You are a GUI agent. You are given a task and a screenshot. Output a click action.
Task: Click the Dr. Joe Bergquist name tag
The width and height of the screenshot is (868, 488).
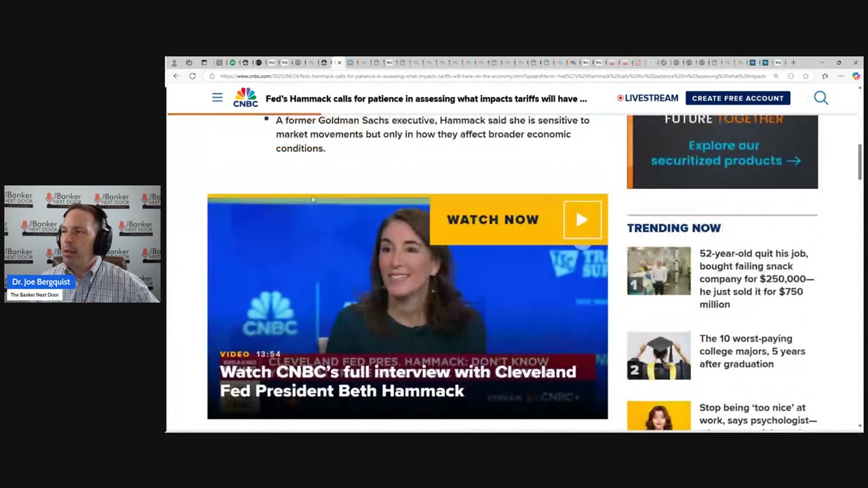coord(41,282)
